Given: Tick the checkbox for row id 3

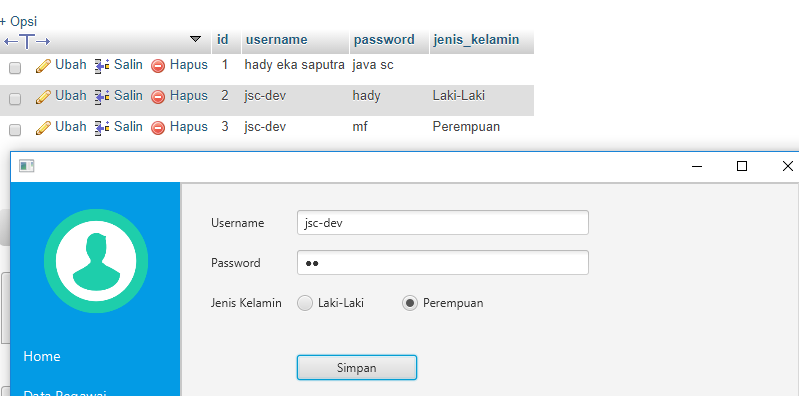Looking at the screenshot, I should 15,129.
